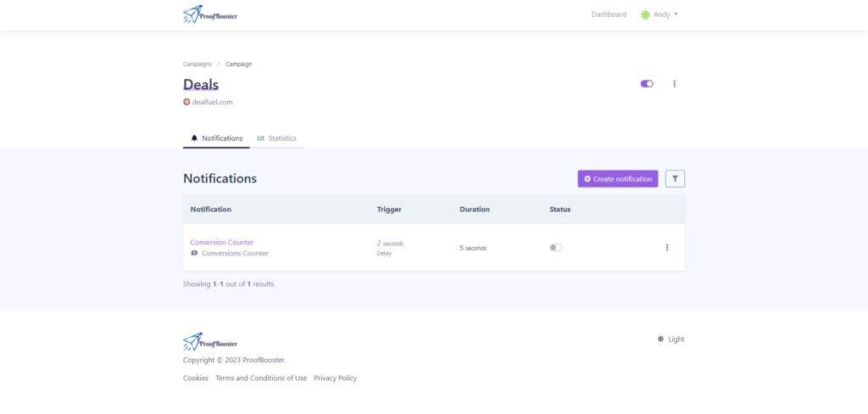Click the '5 seconds' duration value
This screenshot has height=414, width=868.
click(x=473, y=249)
